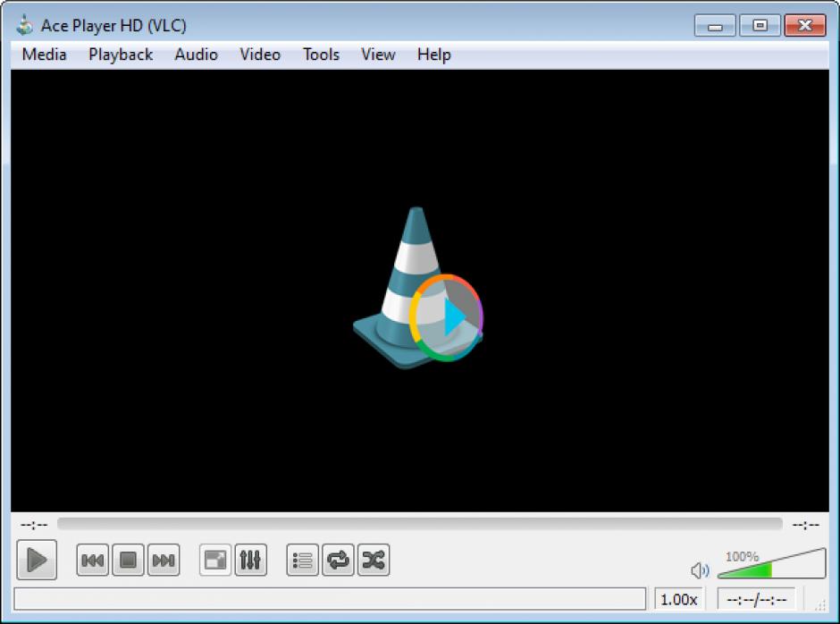
Task: Set volume on the green volume slider
Action: [x=771, y=563]
